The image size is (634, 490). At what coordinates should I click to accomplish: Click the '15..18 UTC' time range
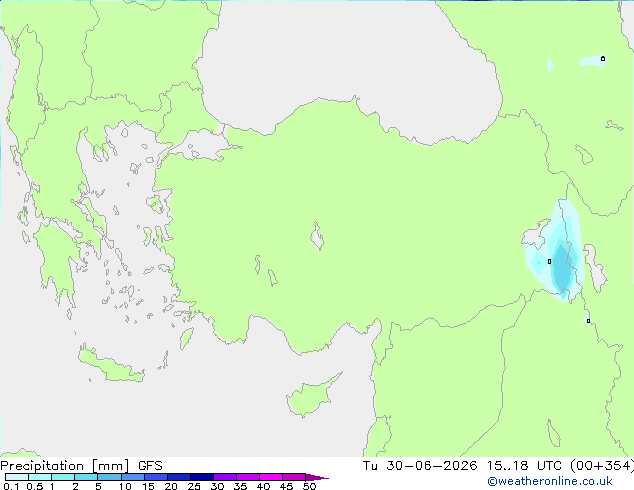[x=524, y=466]
